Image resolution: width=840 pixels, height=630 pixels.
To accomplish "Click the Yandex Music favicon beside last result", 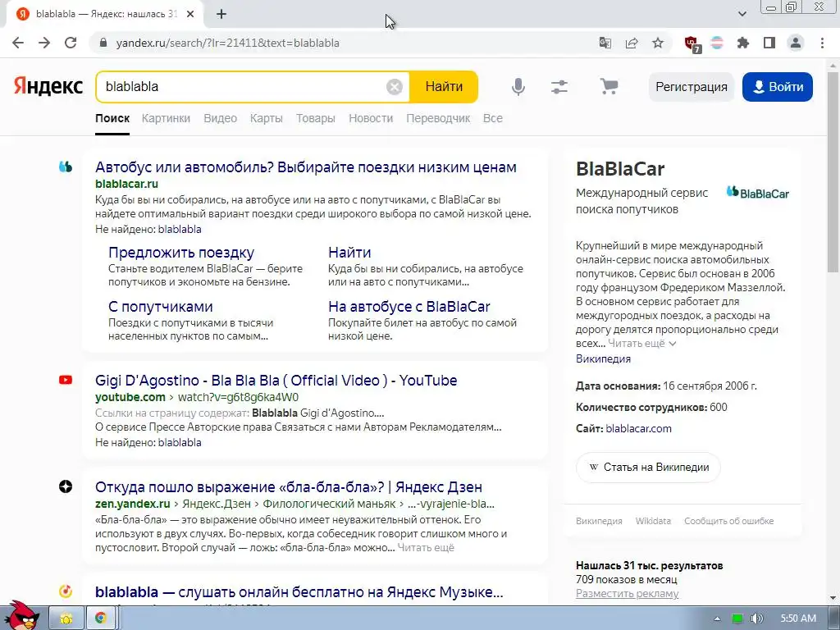I will (66, 591).
